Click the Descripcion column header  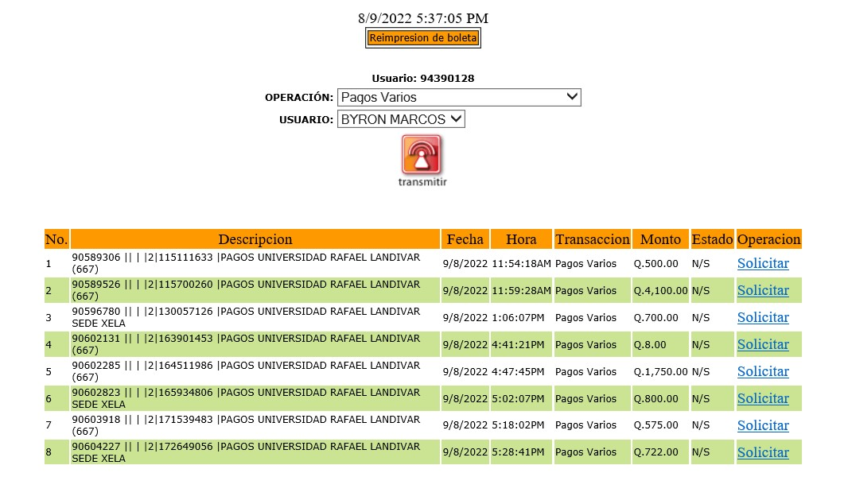click(255, 239)
